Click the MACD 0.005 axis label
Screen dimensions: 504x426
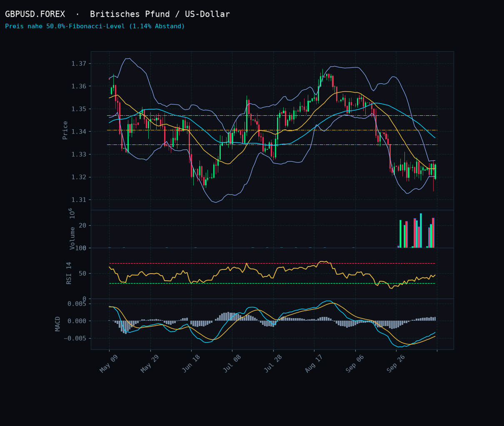pos(77,304)
